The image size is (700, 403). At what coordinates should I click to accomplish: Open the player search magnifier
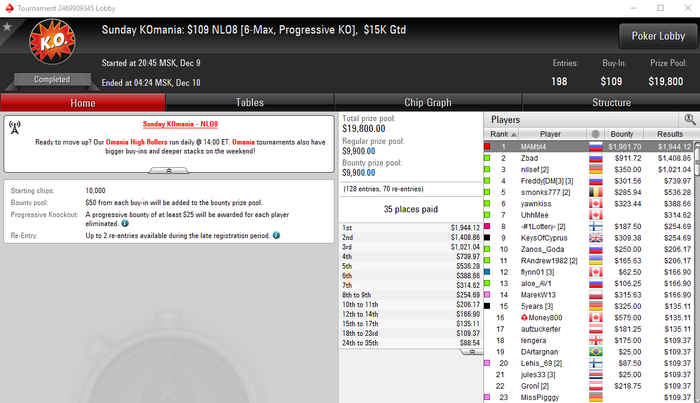(x=689, y=119)
